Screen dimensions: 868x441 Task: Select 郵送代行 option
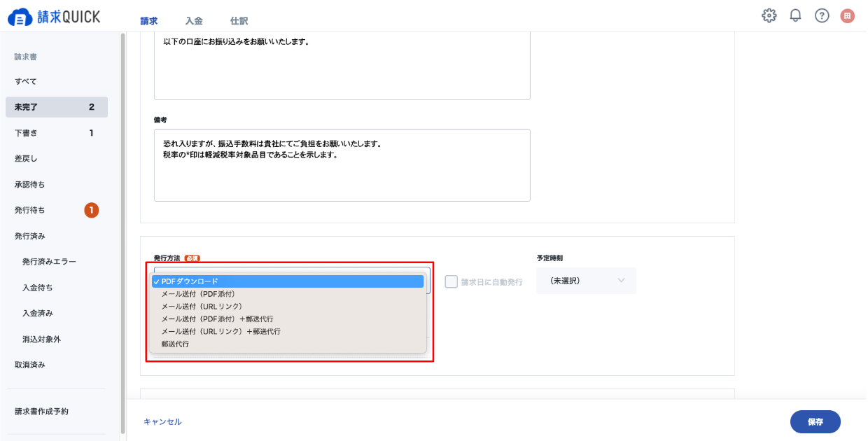(288, 344)
